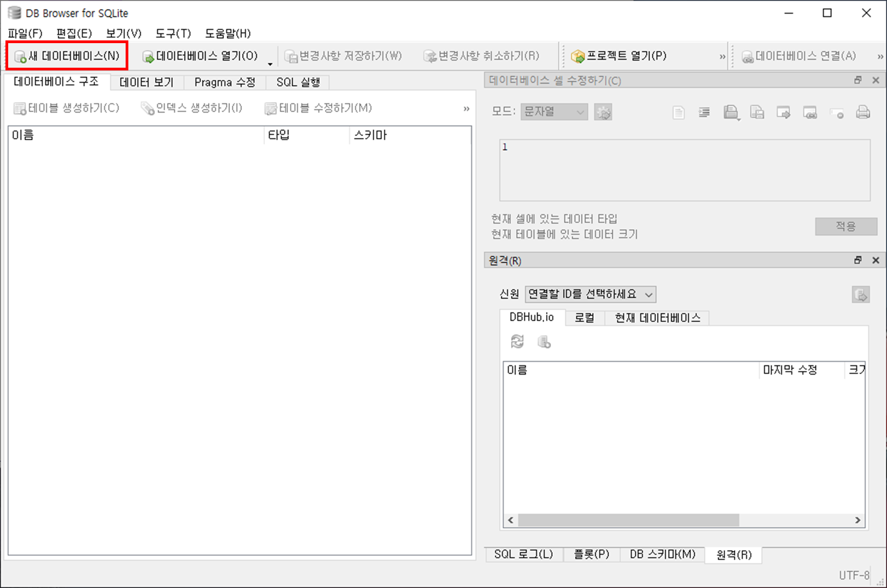This screenshot has height=588, width=887.
Task: Click the word wrap document icon
Action: (678, 112)
